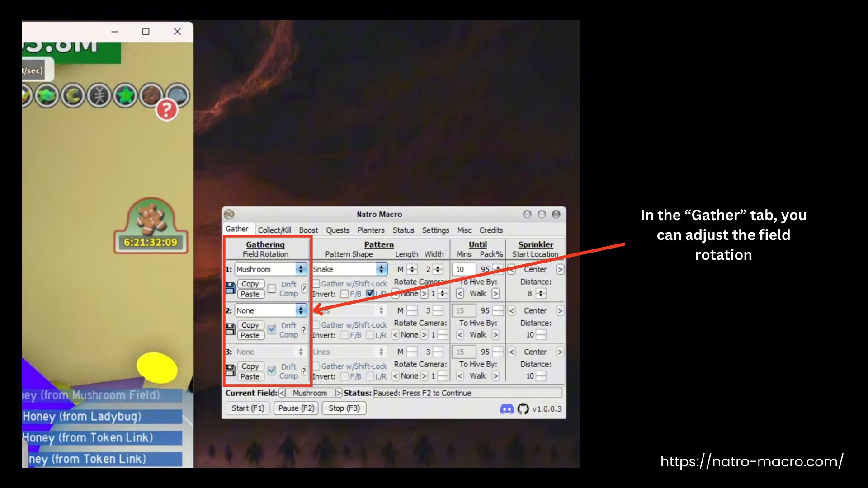Increase Pack% with the field 1 up arrow
868x488 pixels.
tap(497, 267)
